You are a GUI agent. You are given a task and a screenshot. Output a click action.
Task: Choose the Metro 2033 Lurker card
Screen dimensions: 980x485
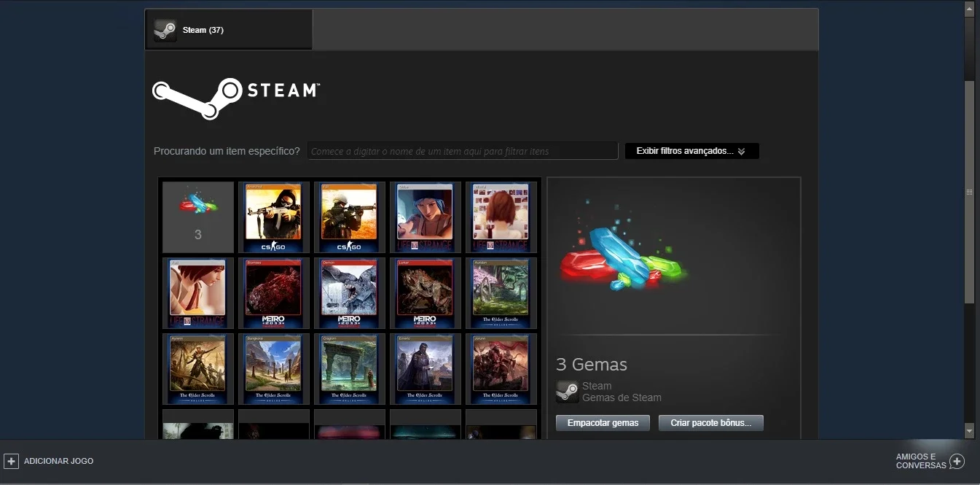click(426, 293)
